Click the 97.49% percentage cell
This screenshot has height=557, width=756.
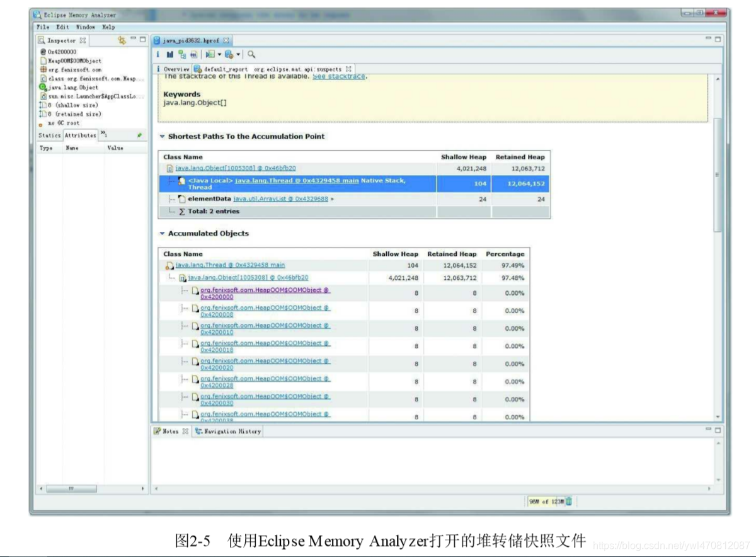(513, 265)
